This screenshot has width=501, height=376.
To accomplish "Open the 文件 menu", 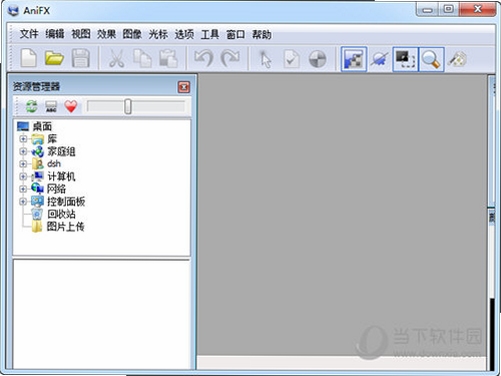I will [29, 34].
